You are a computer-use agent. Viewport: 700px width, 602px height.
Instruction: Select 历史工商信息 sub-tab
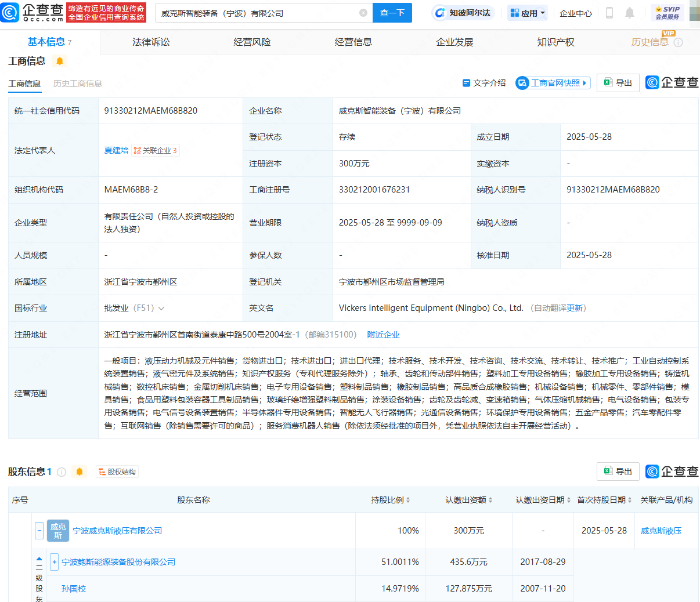point(78,84)
